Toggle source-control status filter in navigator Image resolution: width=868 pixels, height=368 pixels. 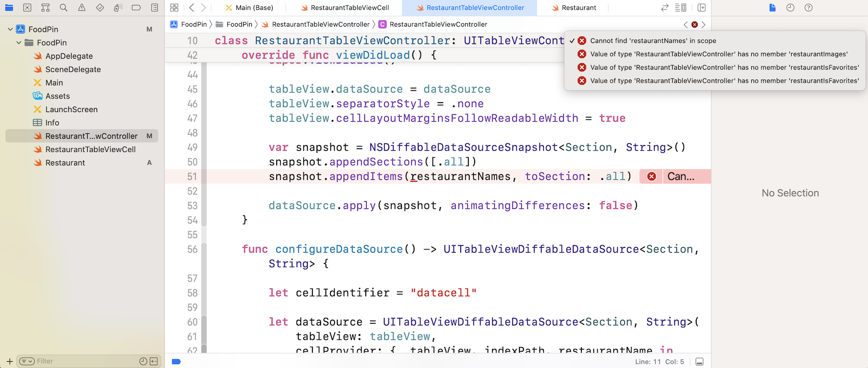(154, 361)
